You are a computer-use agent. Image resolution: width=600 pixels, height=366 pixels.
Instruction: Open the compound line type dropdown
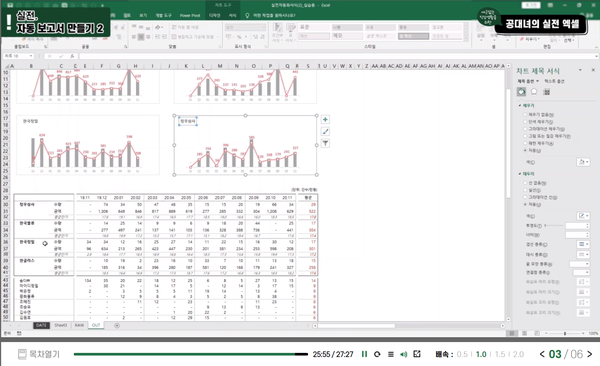tap(583, 244)
